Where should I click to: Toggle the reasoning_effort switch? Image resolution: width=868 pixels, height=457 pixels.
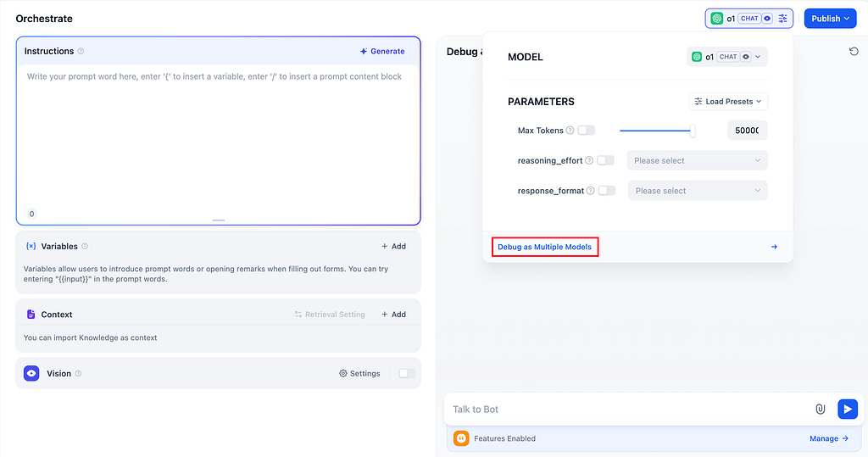click(605, 160)
